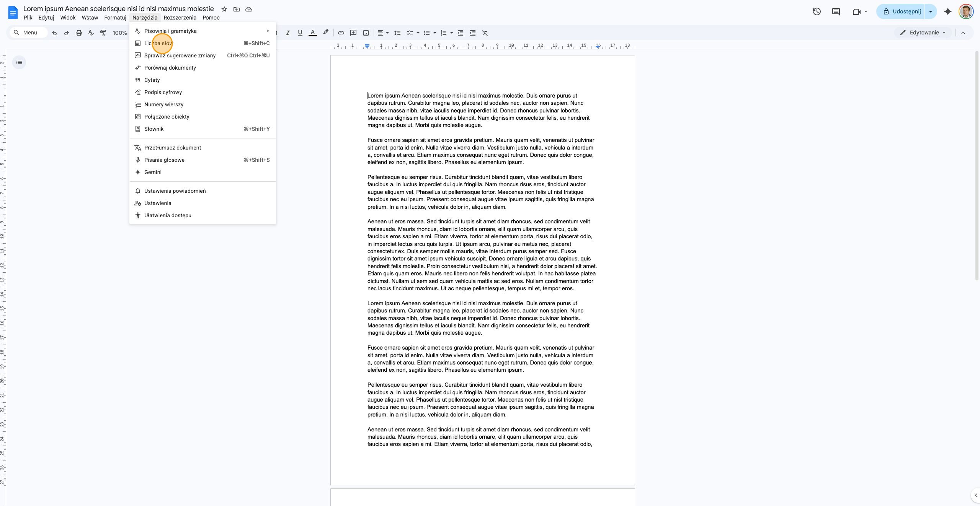
Task: Expand the bulleted list options arrow
Action: [435, 33]
